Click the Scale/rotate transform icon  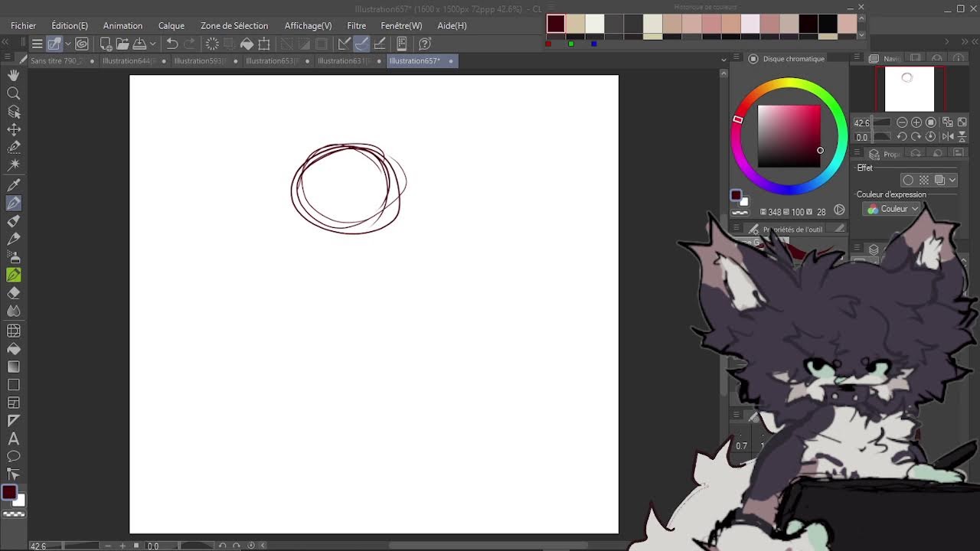(264, 44)
